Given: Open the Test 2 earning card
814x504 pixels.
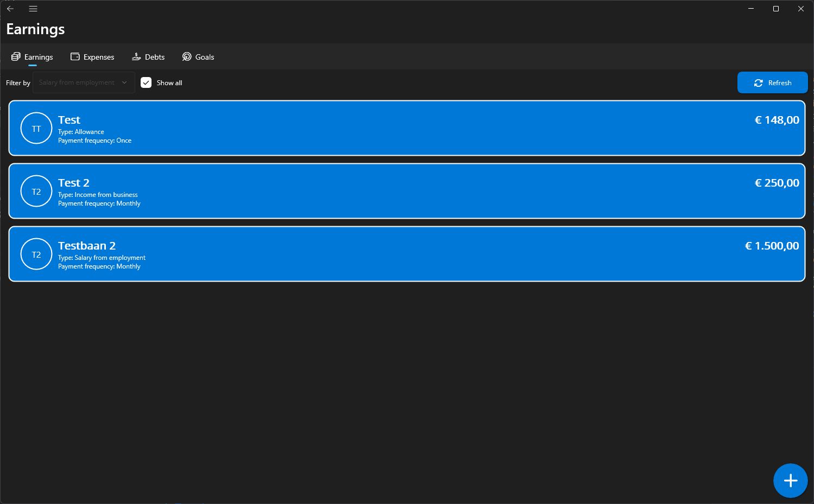Looking at the screenshot, I should point(407,191).
